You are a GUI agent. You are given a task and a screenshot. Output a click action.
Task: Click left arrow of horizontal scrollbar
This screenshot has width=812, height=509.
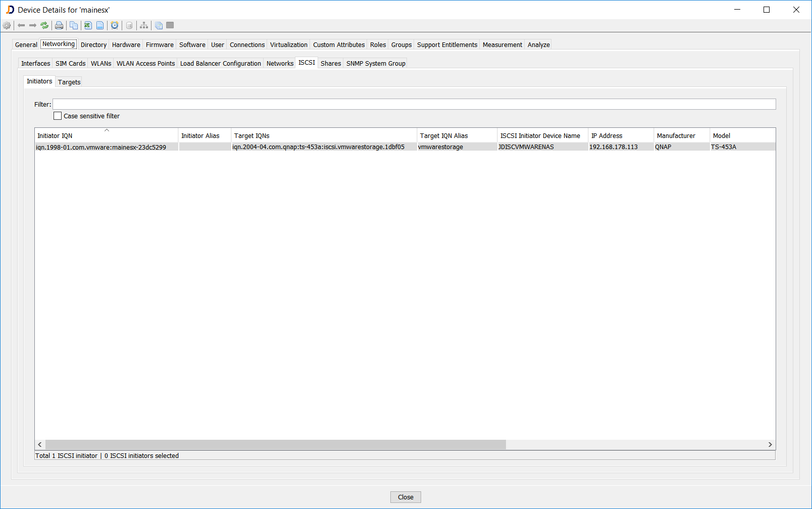tap(40, 445)
